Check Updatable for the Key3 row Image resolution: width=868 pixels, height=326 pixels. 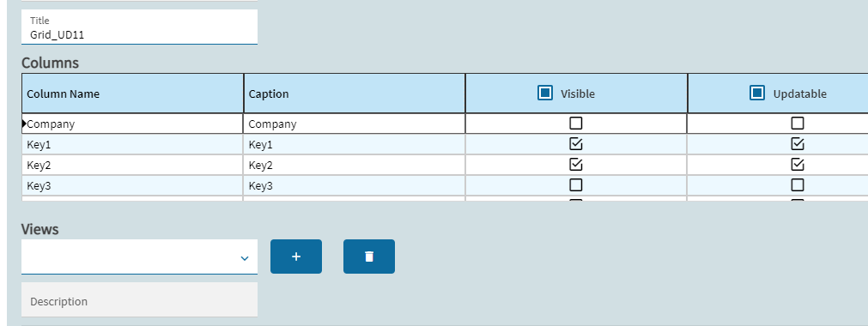tap(797, 184)
